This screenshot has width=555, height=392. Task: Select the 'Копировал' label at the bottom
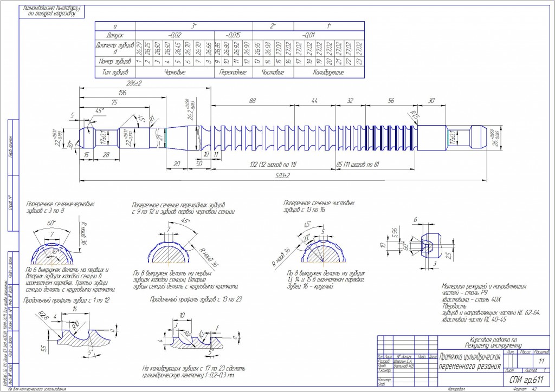point(456,389)
